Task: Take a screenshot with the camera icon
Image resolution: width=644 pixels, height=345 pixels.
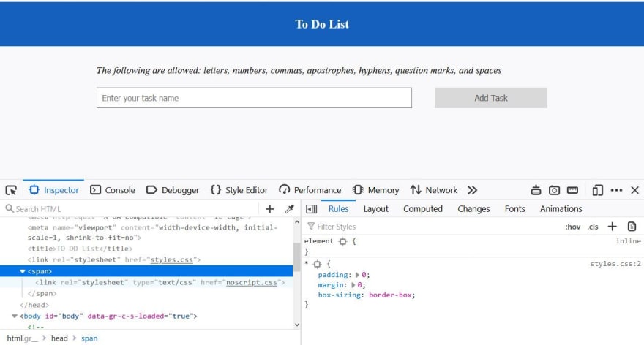Action: point(554,190)
